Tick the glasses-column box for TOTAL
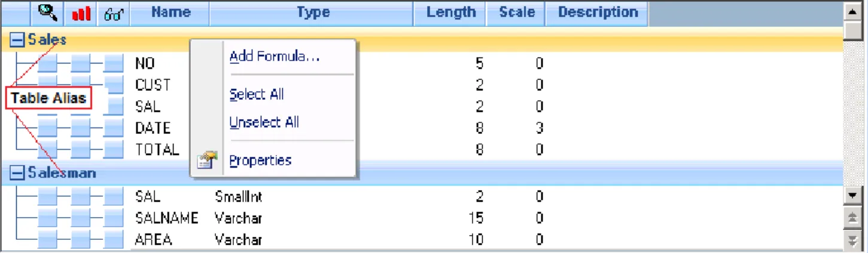The width and height of the screenshot is (868, 253). [112, 149]
